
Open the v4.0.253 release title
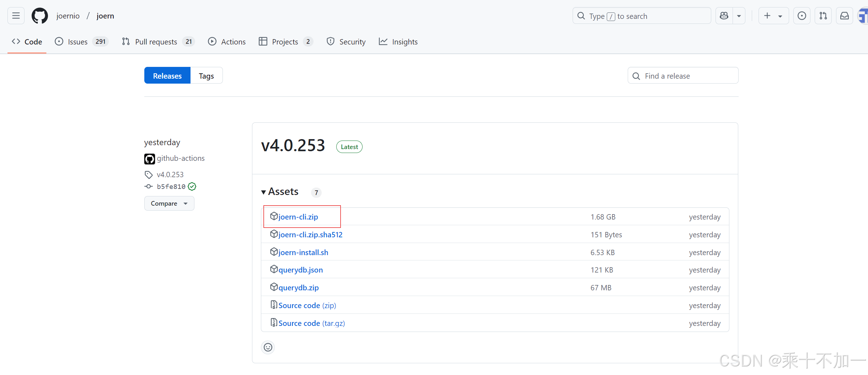(293, 146)
